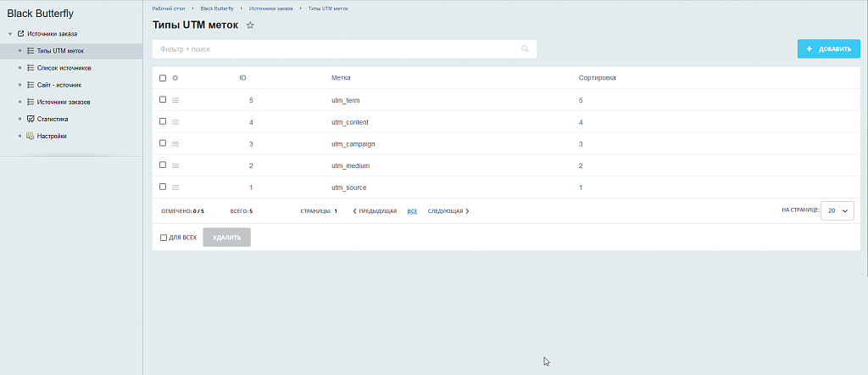Click the 'Добавить' button
The width and height of the screenshot is (868, 375).
pos(829,49)
